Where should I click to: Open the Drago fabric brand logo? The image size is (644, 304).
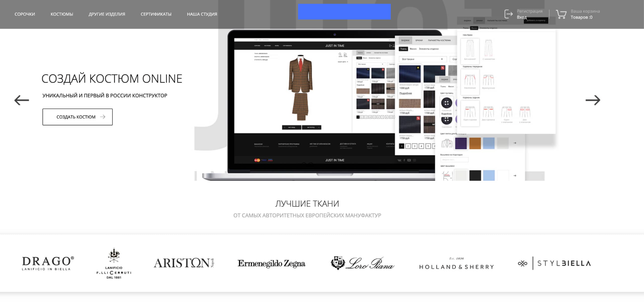(48, 263)
